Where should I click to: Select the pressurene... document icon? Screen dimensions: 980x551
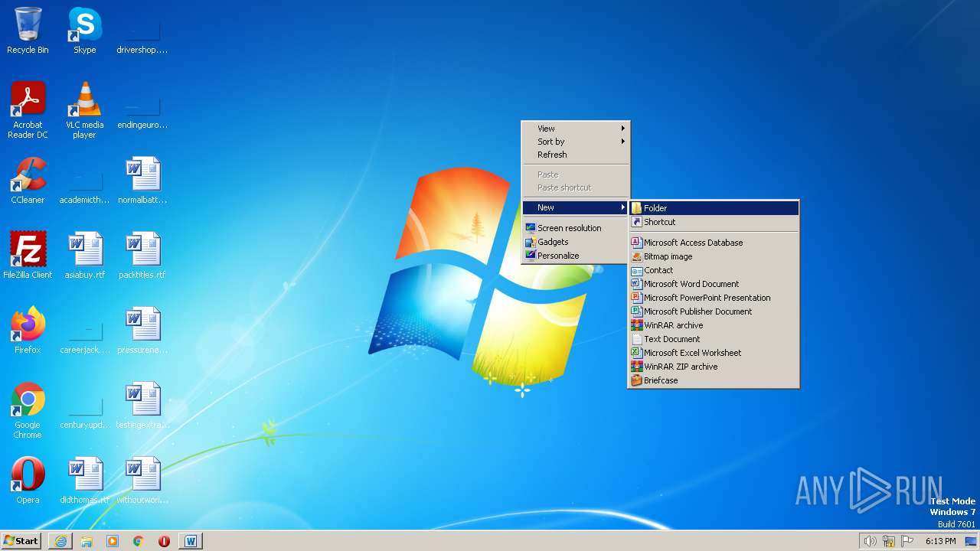(142, 331)
